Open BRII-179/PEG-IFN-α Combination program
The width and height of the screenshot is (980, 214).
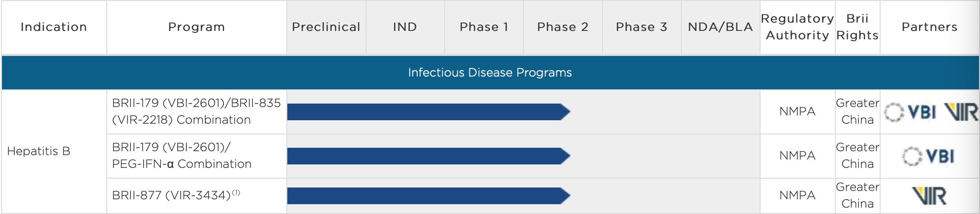[x=182, y=156]
